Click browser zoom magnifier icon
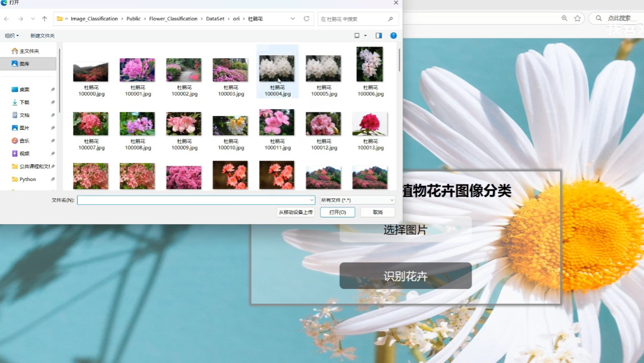The image size is (644, 363). click(x=564, y=18)
